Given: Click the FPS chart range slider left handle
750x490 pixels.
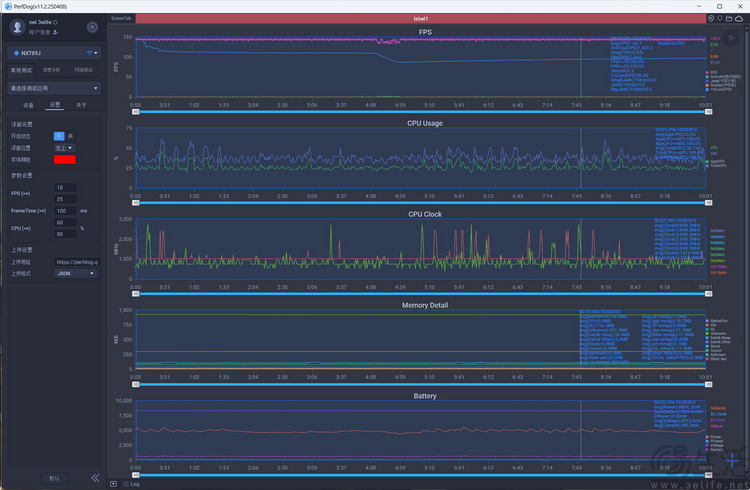Looking at the screenshot, I should [x=136, y=112].
